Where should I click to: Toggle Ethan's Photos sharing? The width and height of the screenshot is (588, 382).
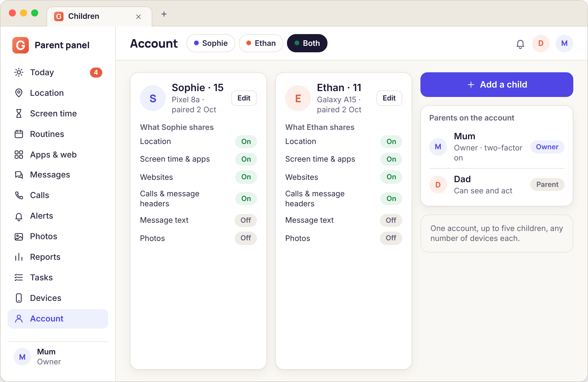click(x=391, y=238)
